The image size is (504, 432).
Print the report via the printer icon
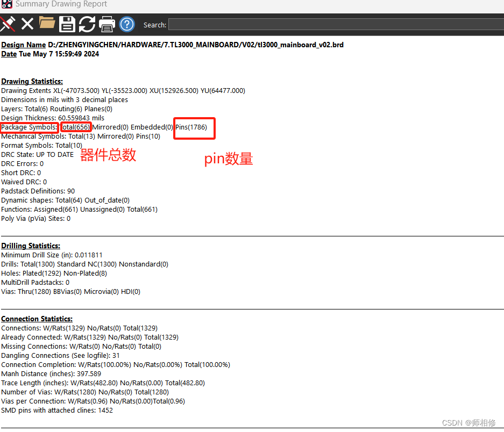pyautogui.click(x=107, y=24)
